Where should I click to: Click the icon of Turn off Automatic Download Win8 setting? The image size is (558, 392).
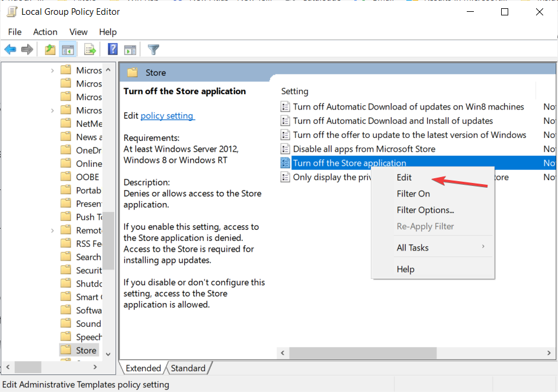click(285, 107)
